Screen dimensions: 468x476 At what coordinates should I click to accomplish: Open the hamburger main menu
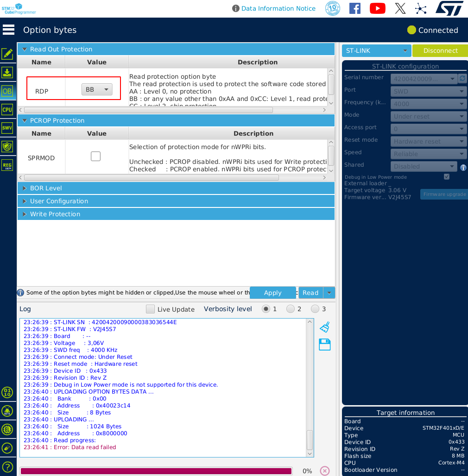8,30
